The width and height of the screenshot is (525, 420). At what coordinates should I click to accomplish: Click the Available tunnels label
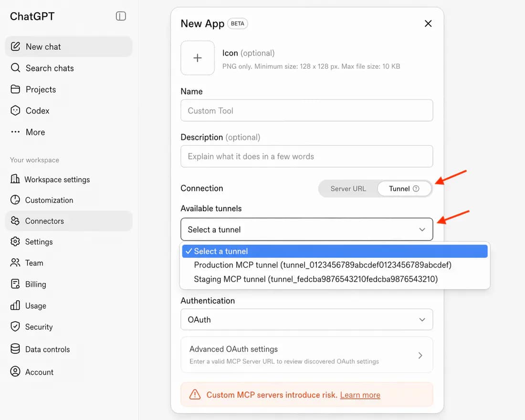coord(211,208)
